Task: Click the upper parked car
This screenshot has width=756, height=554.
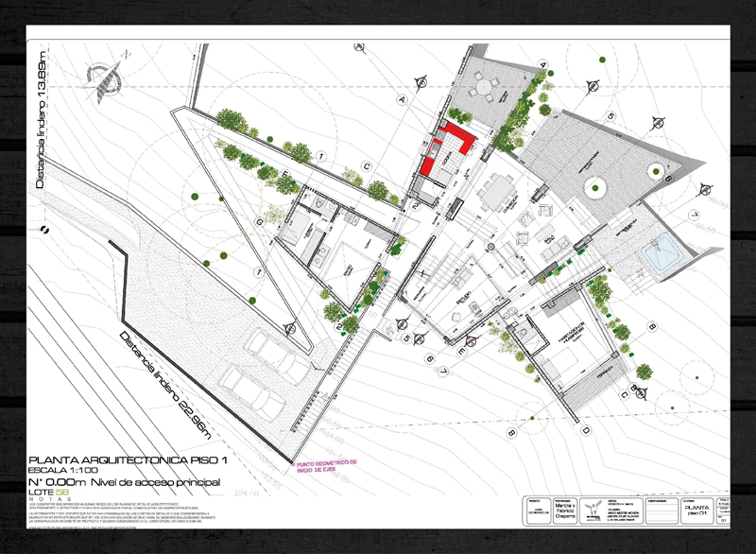Action: 269,348
